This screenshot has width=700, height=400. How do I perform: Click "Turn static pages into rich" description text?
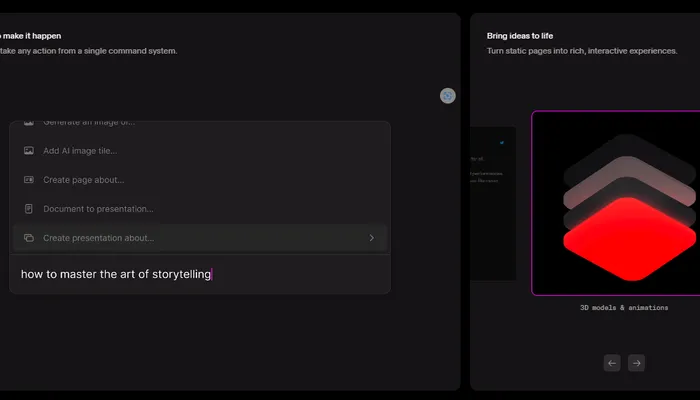point(580,51)
